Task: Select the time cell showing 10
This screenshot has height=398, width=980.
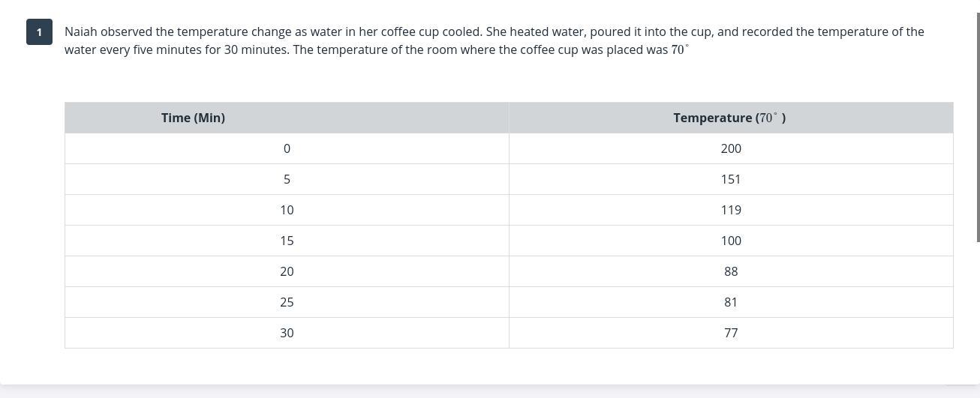Action: [287, 210]
